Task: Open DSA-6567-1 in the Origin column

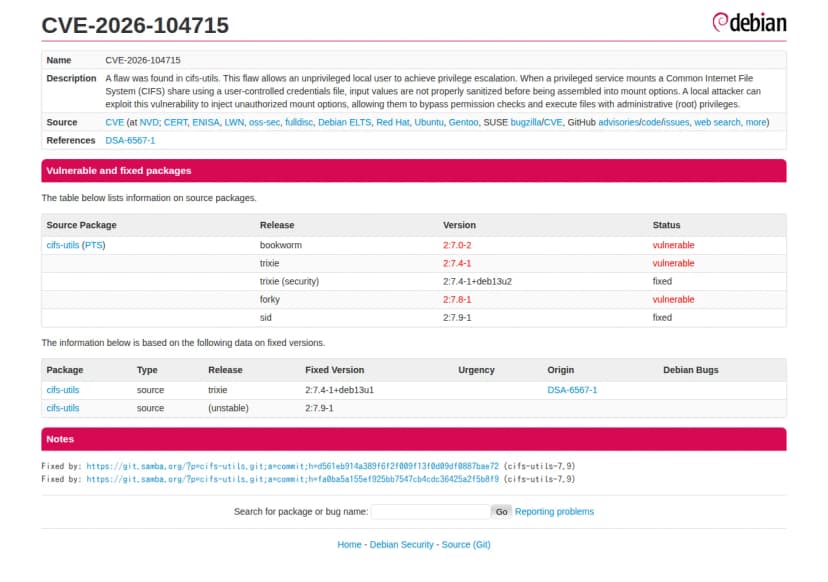Action: (x=572, y=390)
